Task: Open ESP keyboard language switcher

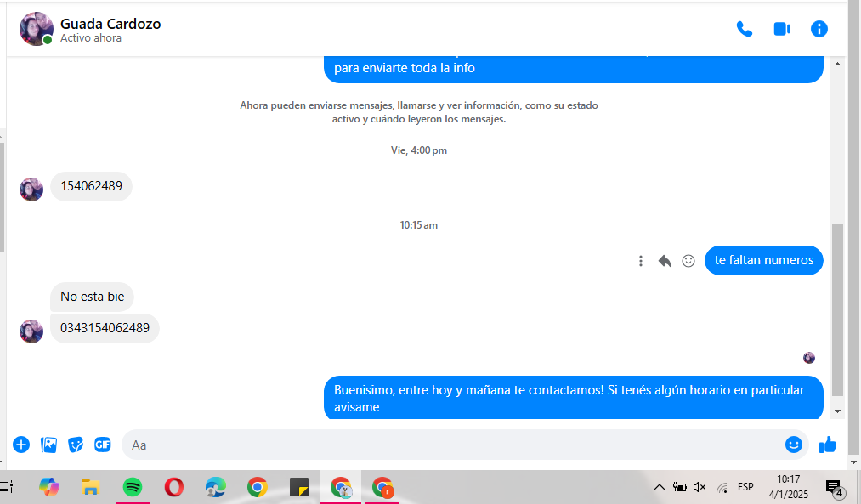Action: coord(745,487)
